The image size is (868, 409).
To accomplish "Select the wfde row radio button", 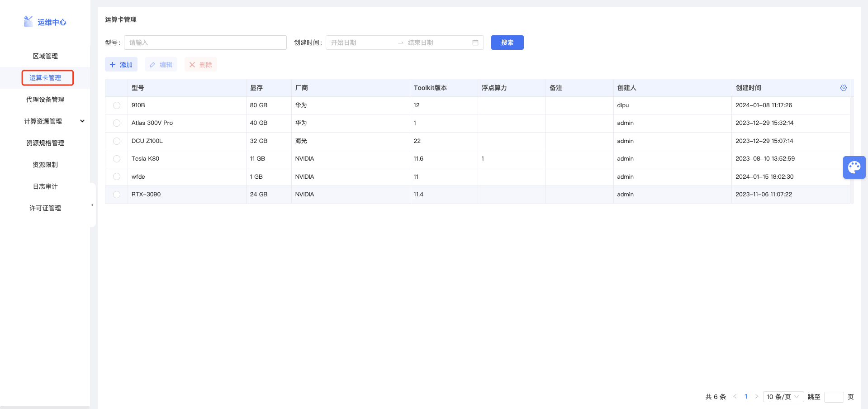I will click(x=117, y=176).
